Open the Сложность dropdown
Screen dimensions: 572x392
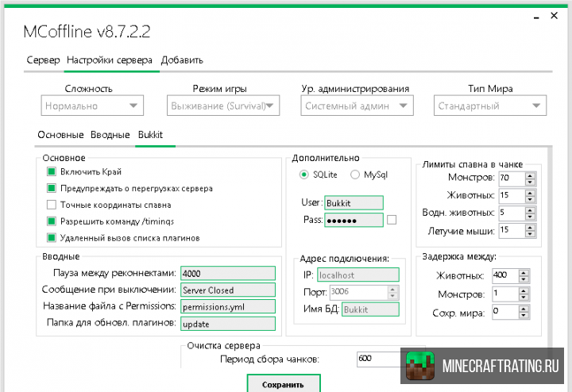[92, 106]
